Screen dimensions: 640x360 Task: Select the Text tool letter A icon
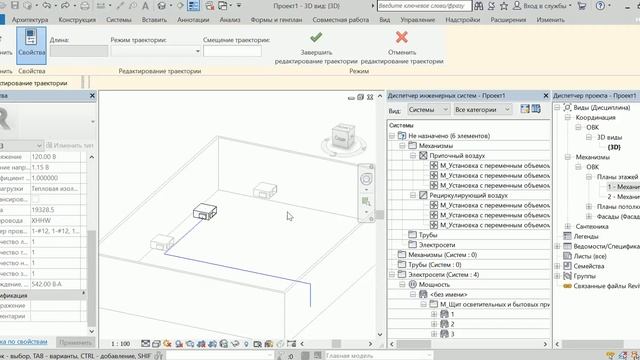[x=145, y=6]
